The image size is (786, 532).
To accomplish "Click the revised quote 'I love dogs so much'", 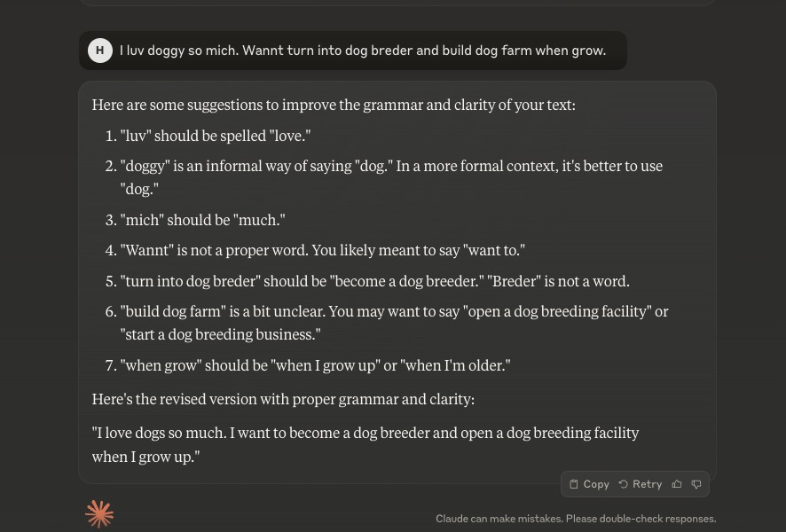I will coord(365,444).
